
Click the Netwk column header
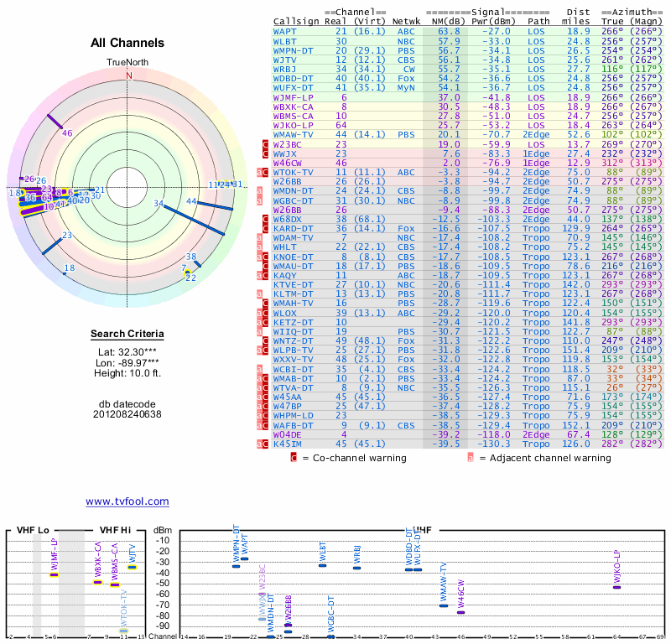[x=406, y=22]
